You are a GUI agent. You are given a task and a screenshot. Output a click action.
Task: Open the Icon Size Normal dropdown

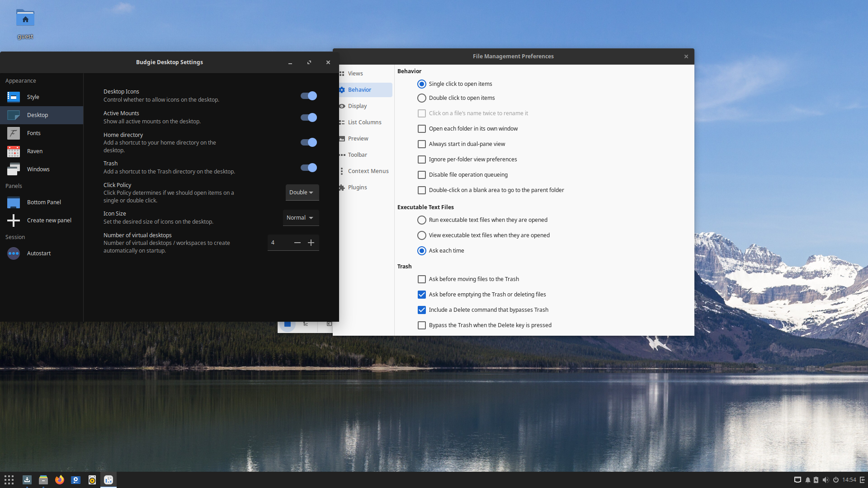pyautogui.click(x=301, y=218)
